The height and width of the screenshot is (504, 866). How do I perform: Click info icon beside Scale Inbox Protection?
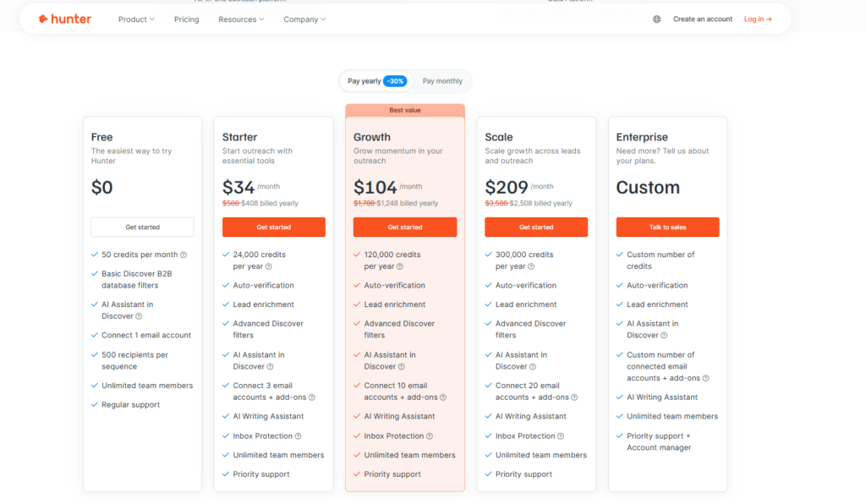(x=561, y=436)
